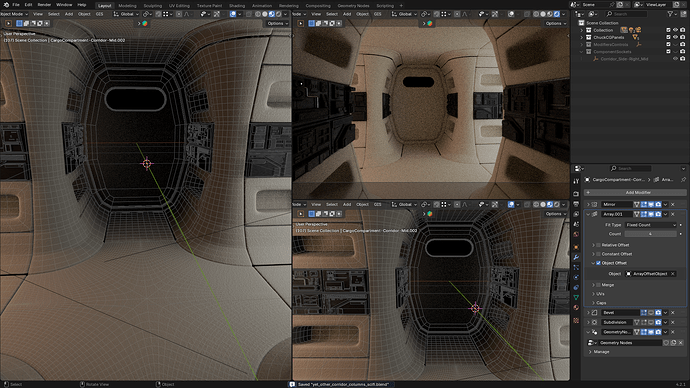Open Object Data mesh properties tab

(x=576, y=298)
